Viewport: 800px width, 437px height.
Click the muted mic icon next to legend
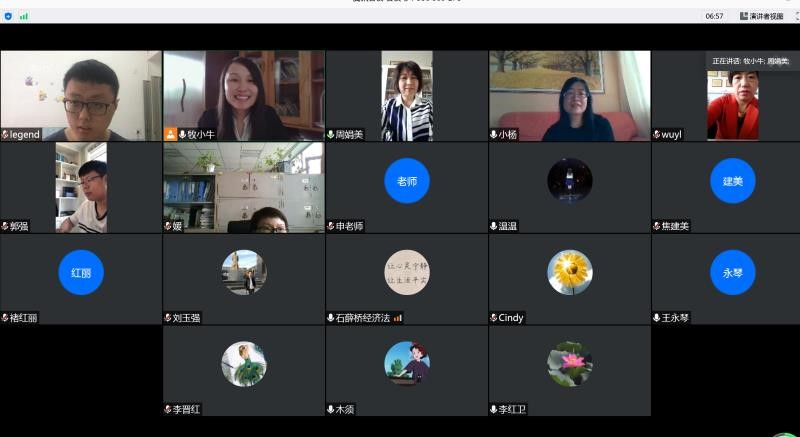click(x=6, y=134)
